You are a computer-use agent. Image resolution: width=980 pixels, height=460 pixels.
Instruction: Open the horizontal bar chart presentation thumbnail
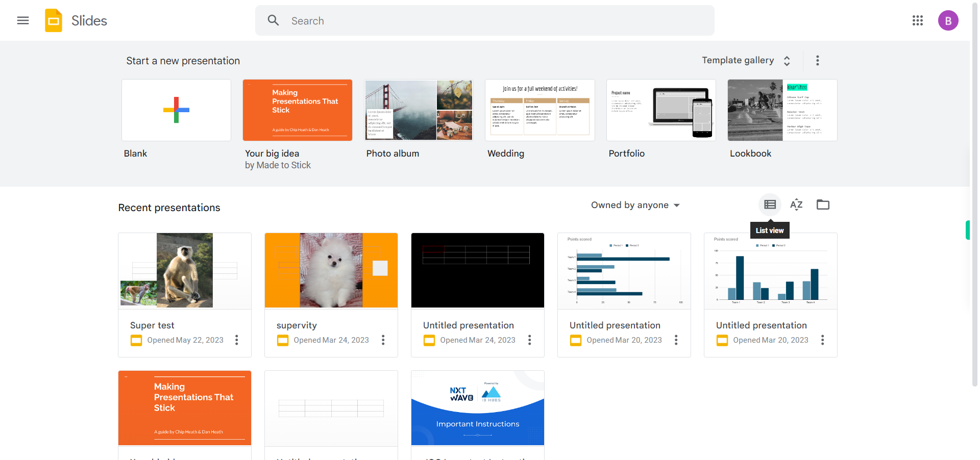(624, 271)
